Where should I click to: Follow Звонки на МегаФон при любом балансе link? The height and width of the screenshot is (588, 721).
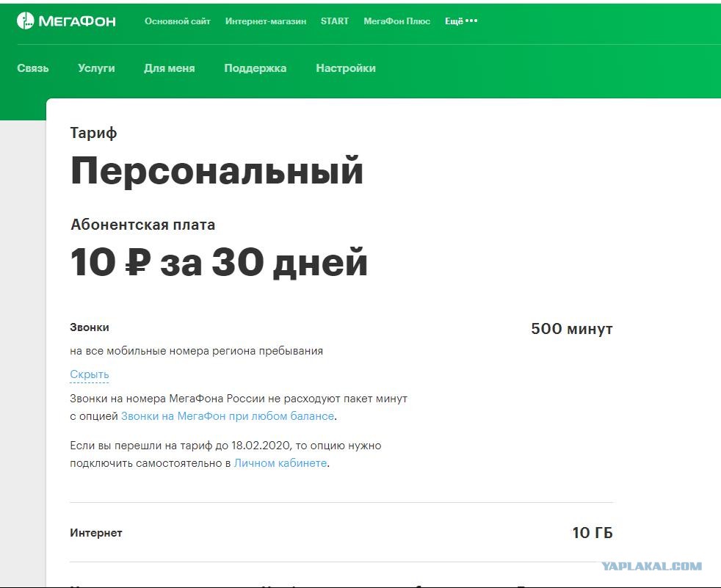pos(228,416)
